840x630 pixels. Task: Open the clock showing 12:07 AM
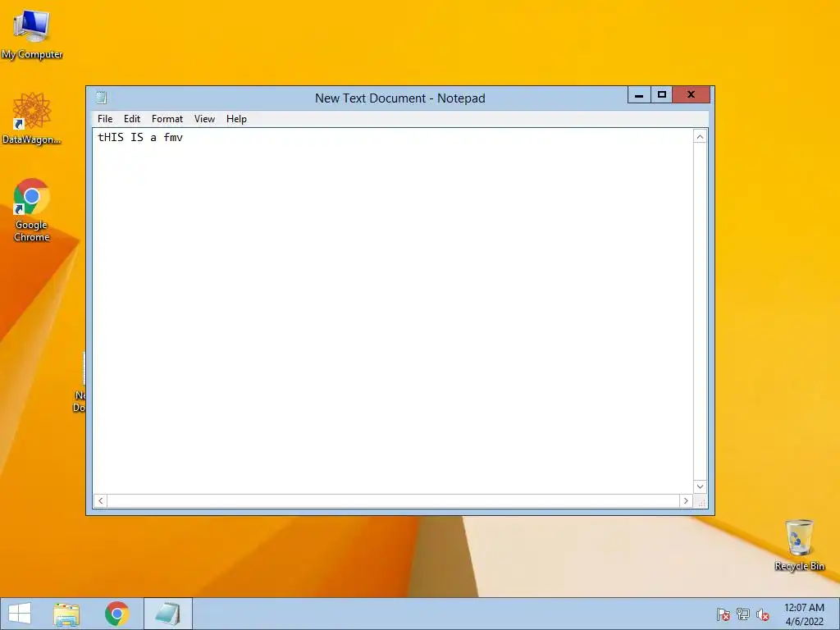(804, 614)
